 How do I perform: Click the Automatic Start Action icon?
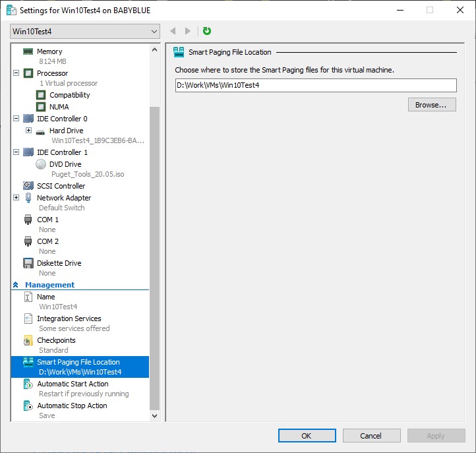[x=28, y=384]
